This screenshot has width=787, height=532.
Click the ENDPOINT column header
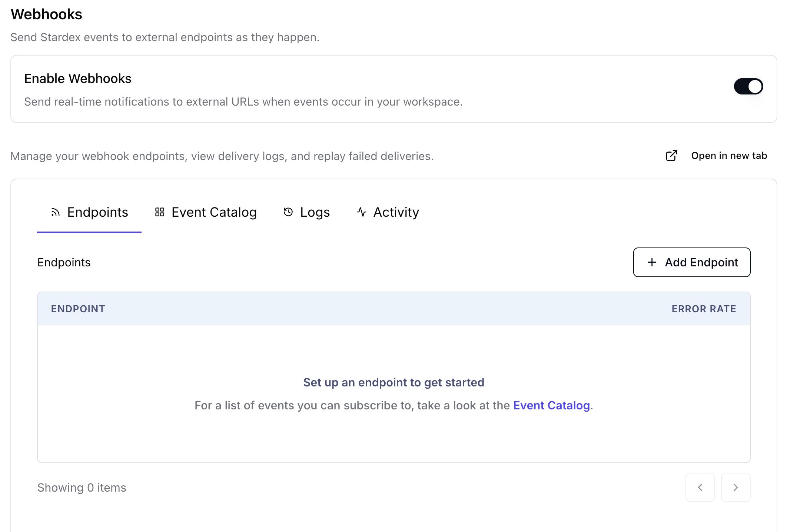78,309
